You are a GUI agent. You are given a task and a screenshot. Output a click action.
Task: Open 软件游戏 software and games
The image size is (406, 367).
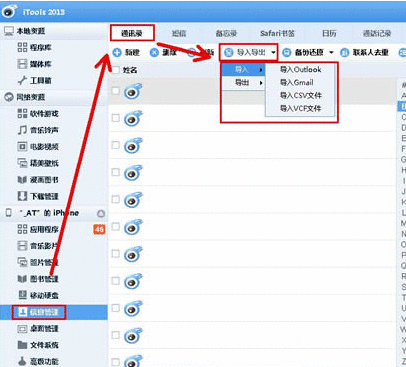point(38,114)
